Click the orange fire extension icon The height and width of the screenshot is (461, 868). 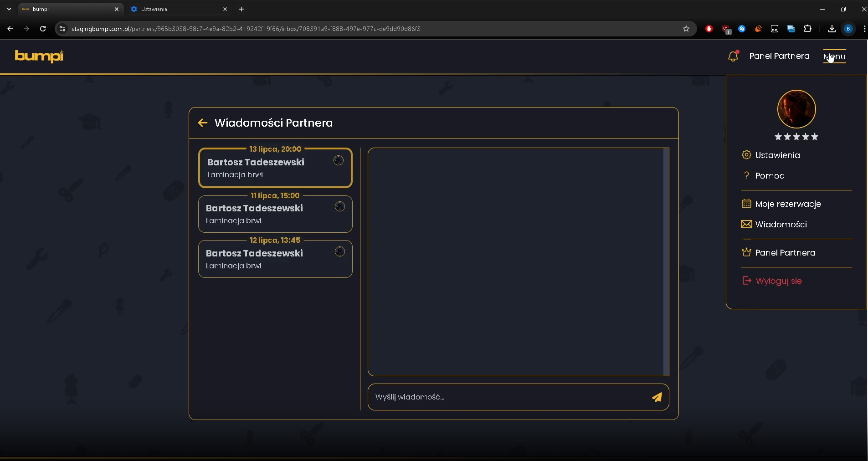click(758, 29)
